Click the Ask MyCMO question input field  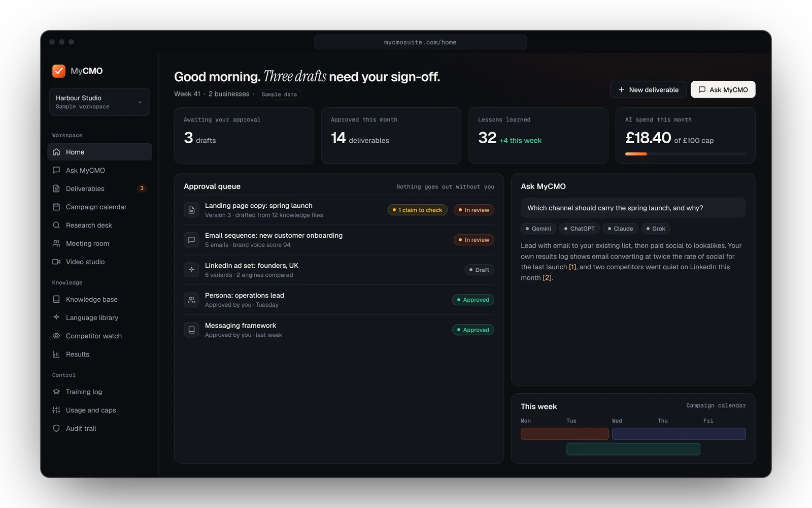tap(633, 208)
